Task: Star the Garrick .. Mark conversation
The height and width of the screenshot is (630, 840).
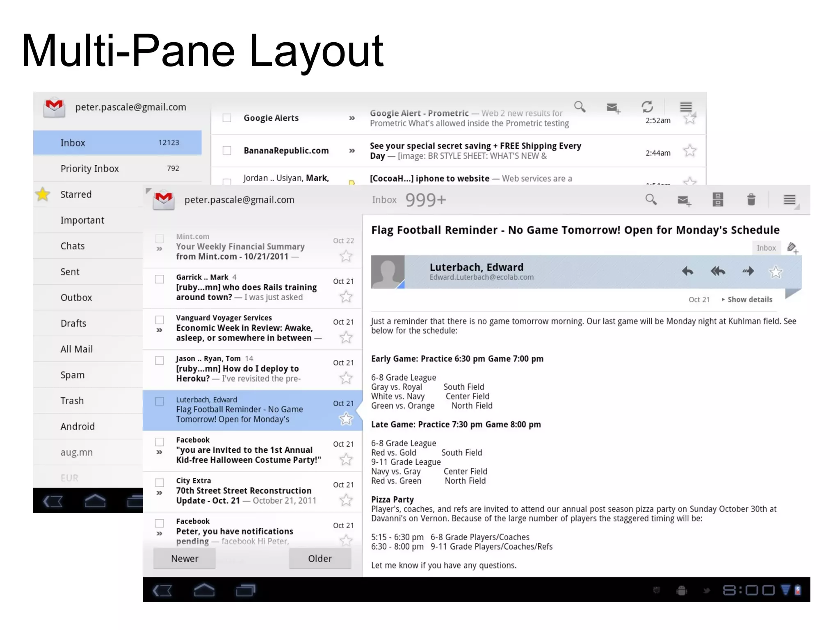Action: (x=346, y=297)
